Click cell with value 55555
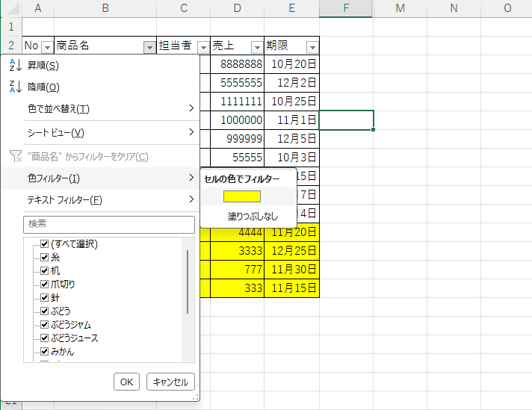Image resolution: width=532 pixels, height=410 pixels. 237,158
